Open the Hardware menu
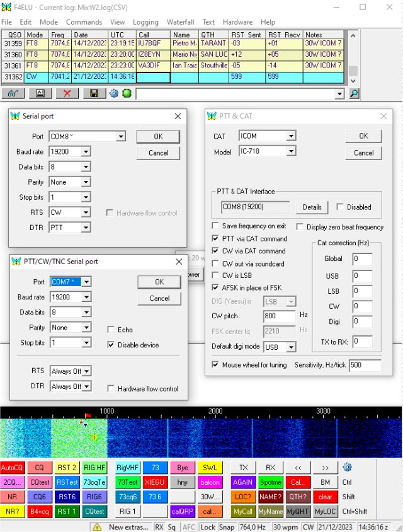The width and height of the screenshot is (403, 532). pos(237,22)
